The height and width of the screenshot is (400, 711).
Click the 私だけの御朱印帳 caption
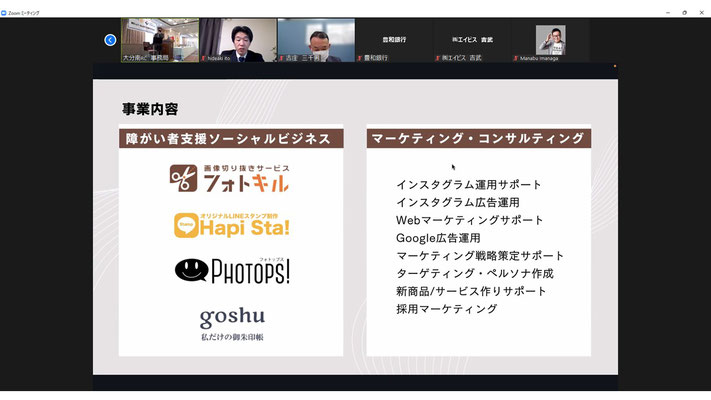click(232, 337)
